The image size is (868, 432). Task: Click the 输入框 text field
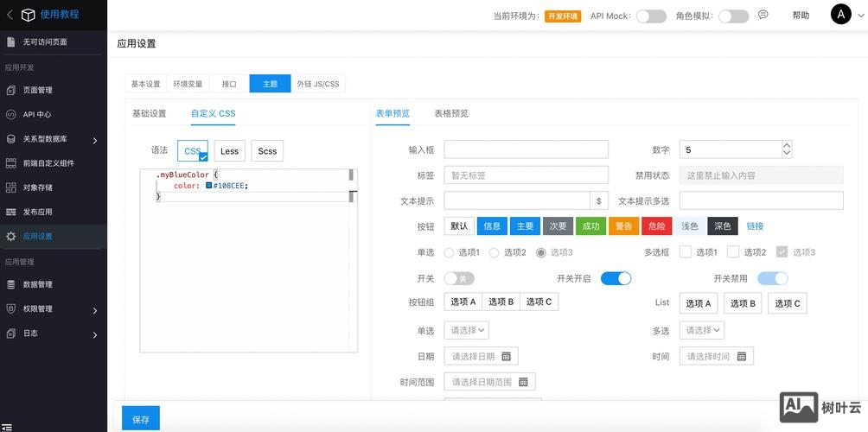tap(526, 149)
